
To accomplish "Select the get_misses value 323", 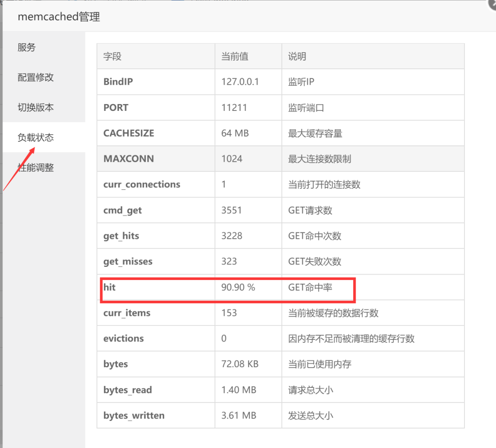I will click(x=229, y=262).
